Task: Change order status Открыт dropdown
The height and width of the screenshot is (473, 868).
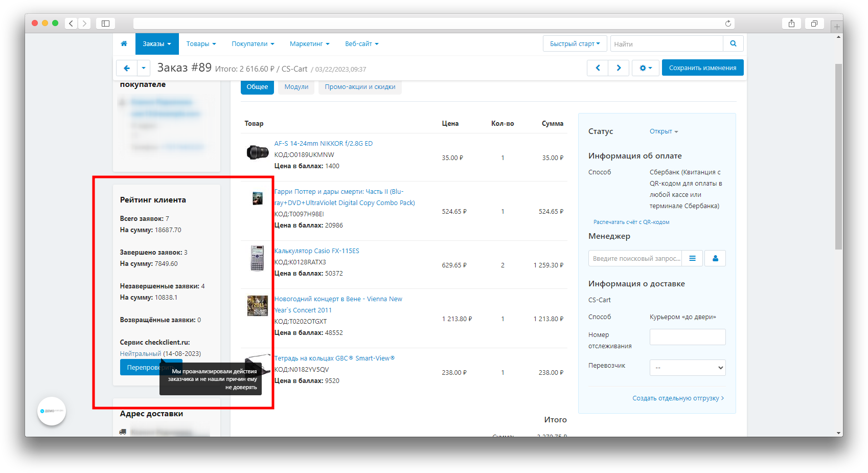Action: (x=664, y=131)
